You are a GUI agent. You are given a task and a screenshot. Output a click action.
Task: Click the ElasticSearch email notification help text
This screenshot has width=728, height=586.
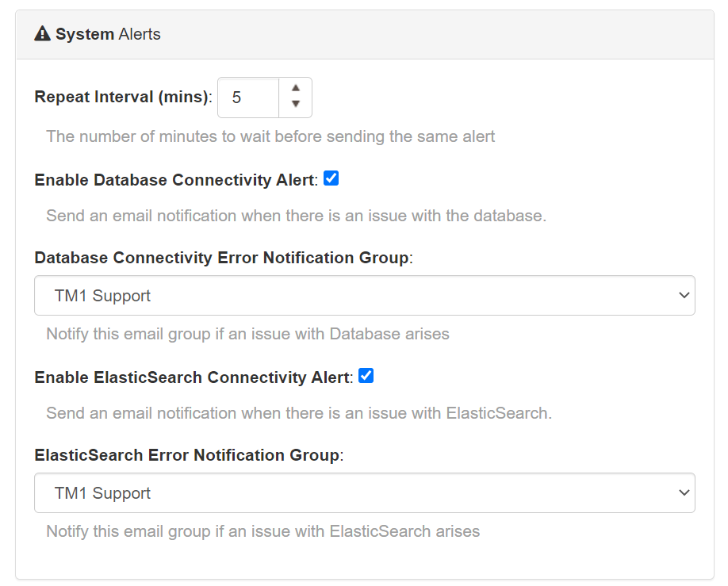click(x=299, y=413)
